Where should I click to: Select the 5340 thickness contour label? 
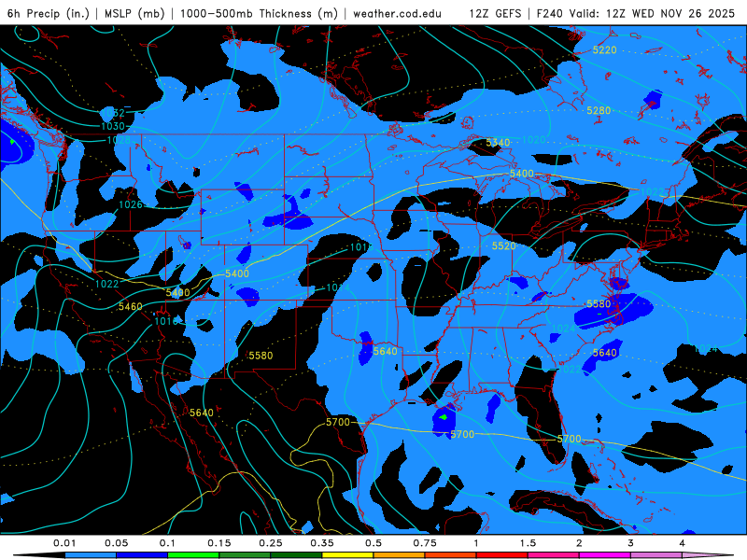point(498,143)
